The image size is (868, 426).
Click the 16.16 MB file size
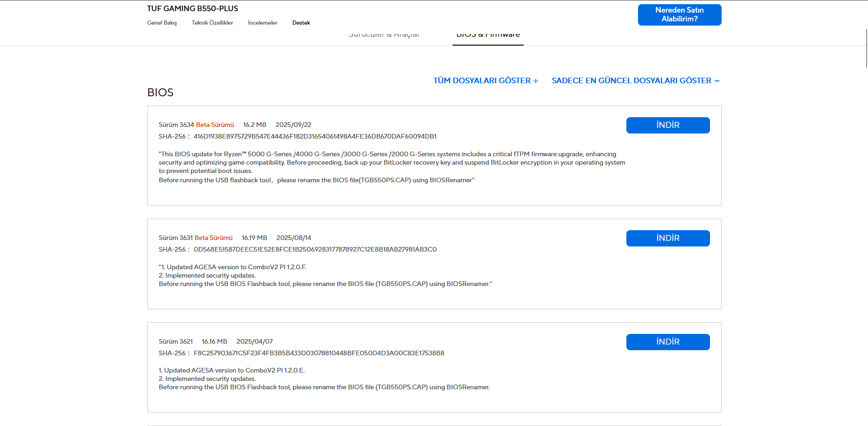[214, 341]
